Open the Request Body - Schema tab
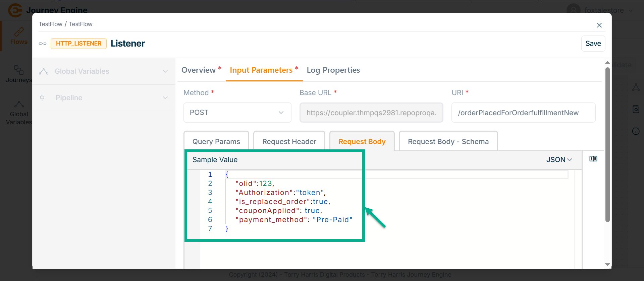The width and height of the screenshot is (644, 281). [x=448, y=141]
